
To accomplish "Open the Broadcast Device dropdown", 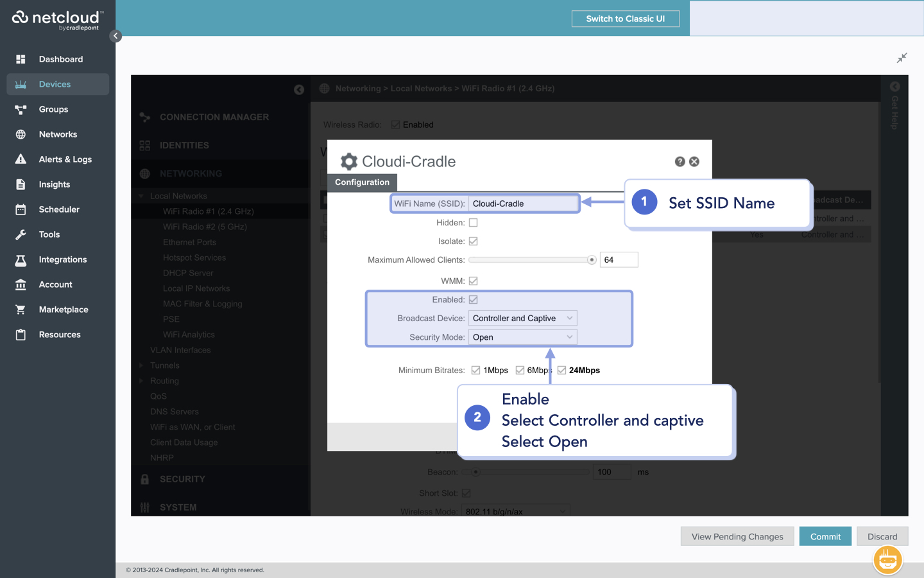I will 522,318.
